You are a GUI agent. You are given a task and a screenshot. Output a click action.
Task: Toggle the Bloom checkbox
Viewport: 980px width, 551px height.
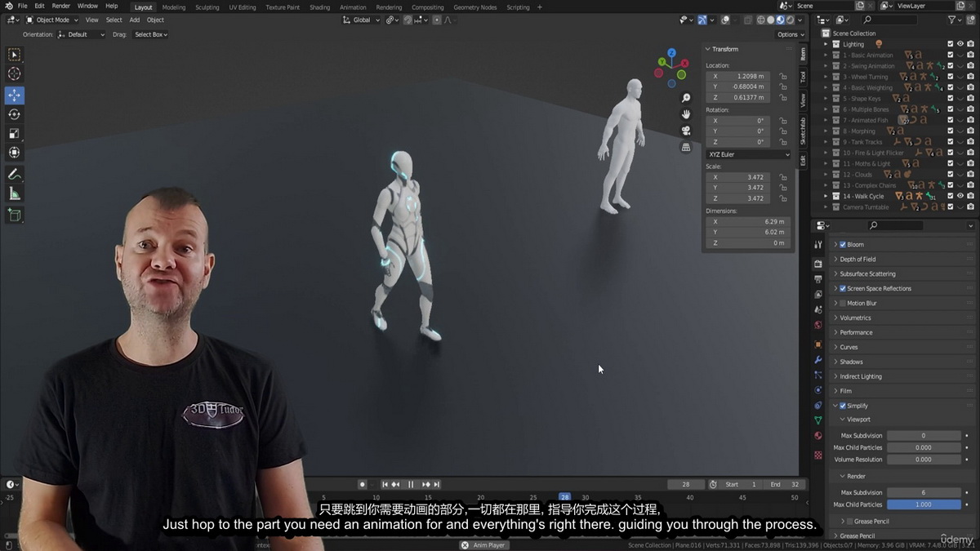click(843, 245)
